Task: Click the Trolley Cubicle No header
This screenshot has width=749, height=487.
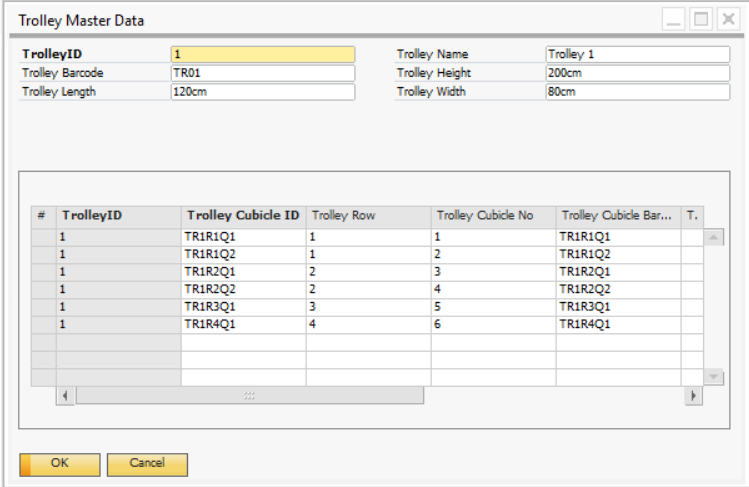Action: click(x=492, y=216)
